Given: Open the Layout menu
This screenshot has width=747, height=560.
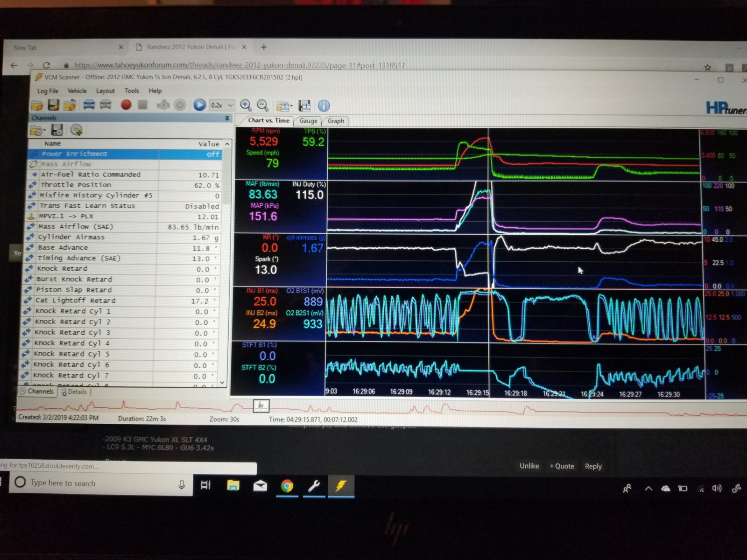Looking at the screenshot, I should (x=106, y=91).
